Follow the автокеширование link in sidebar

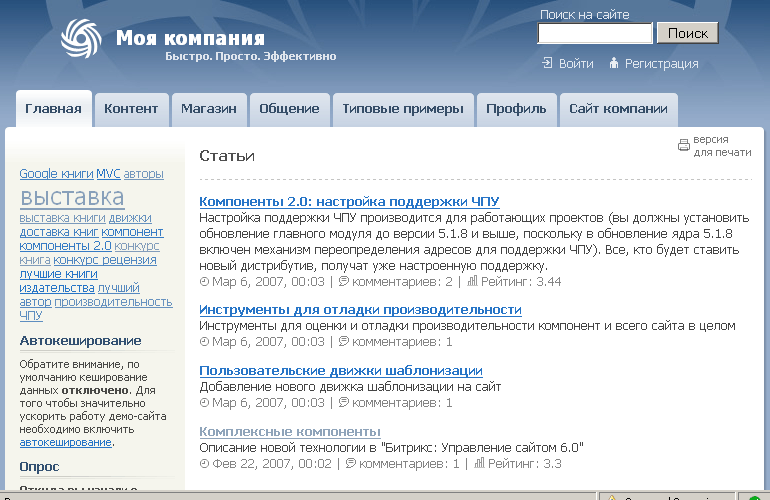65,441
